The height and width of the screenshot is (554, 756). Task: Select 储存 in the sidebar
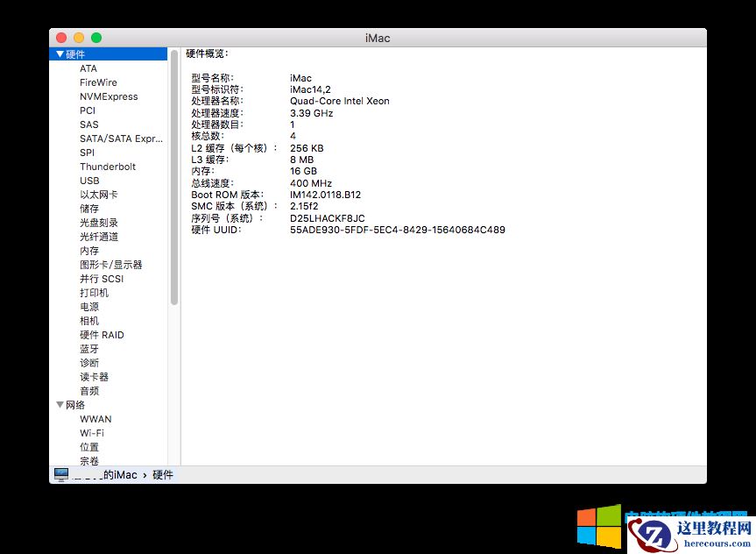89,209
